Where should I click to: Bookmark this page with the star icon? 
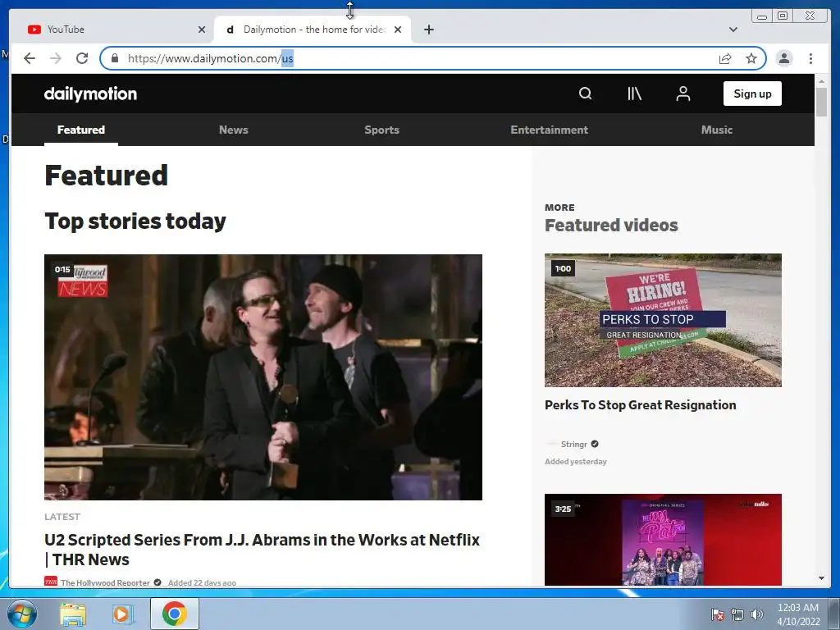[x=751, y=58]
